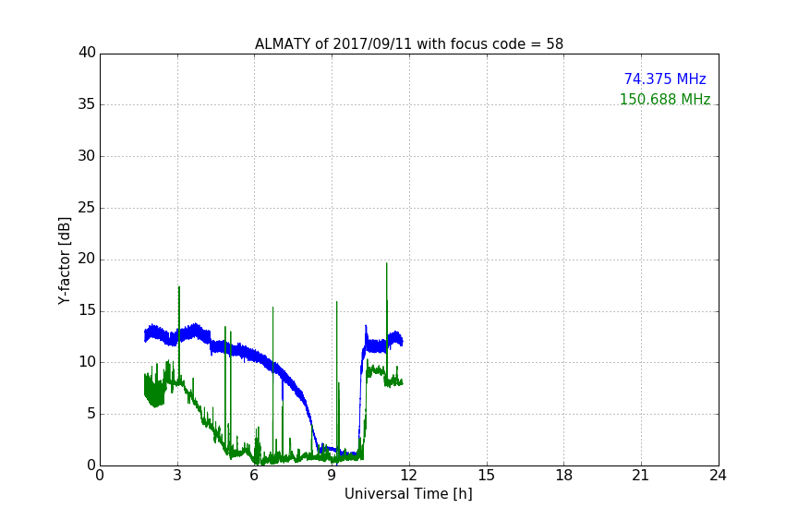Select the blue '74.375 MHz' legend label
This screenshot has width=798, height=532.
pyautogui.click(x=665, y=79)
